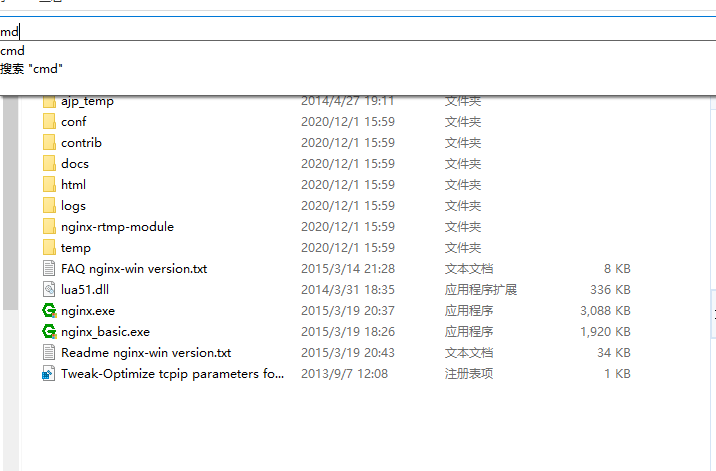The width and height of the screenshot is (716, 471).
Task: Click the nginx-rtmp-module folder icon
Action: 49,227
